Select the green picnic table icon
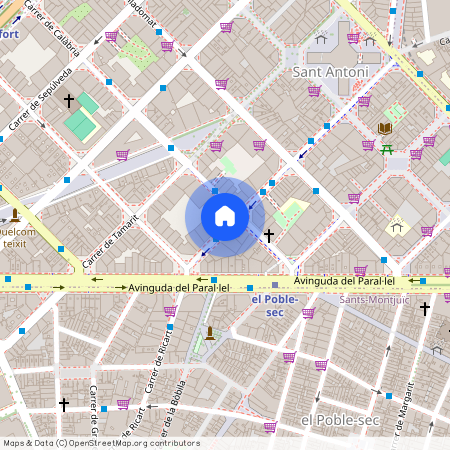The width and height of the screenshot is (450, 450). (x=387, y=150)
